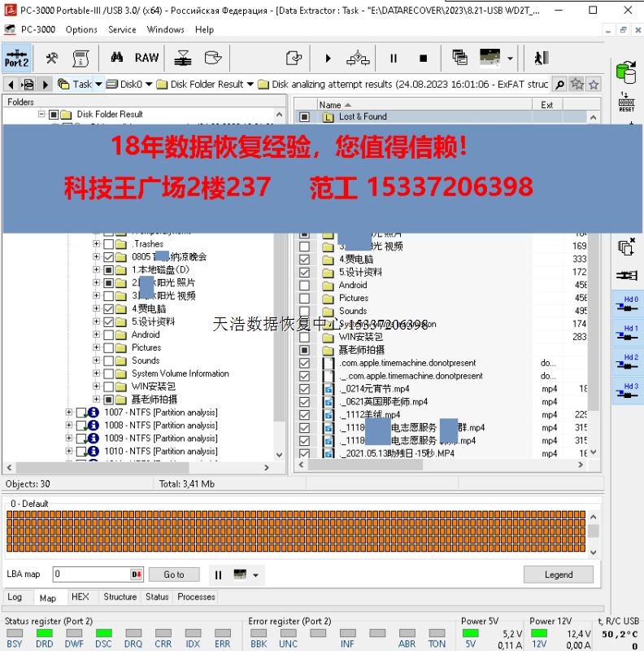This screenshot has height=651, width=644.
Task: Click the Port 2 selector icon
Action: click(16, 58)
